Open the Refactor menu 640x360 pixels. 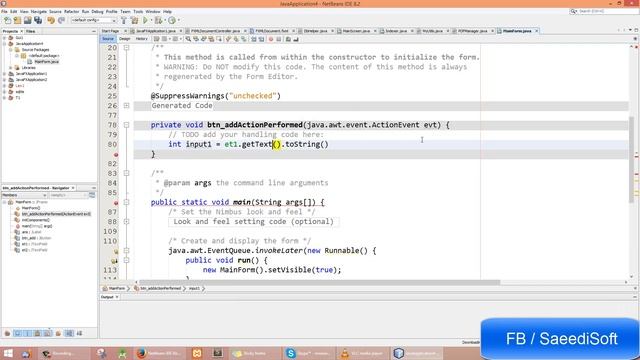pos(71,12)
